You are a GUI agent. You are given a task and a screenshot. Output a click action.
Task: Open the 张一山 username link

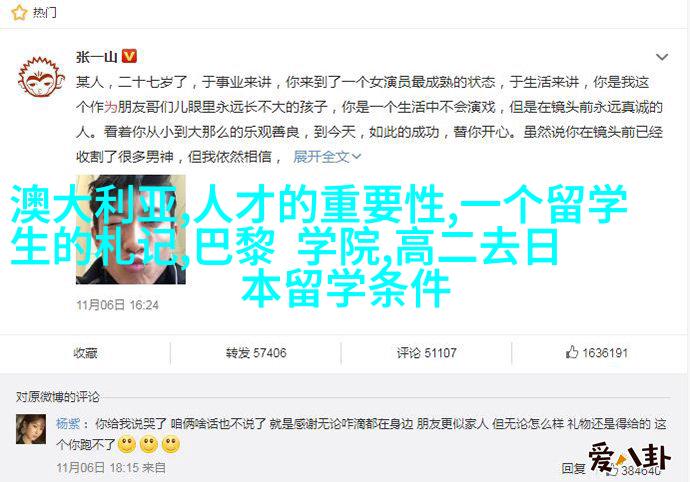[x=96, y=57]
